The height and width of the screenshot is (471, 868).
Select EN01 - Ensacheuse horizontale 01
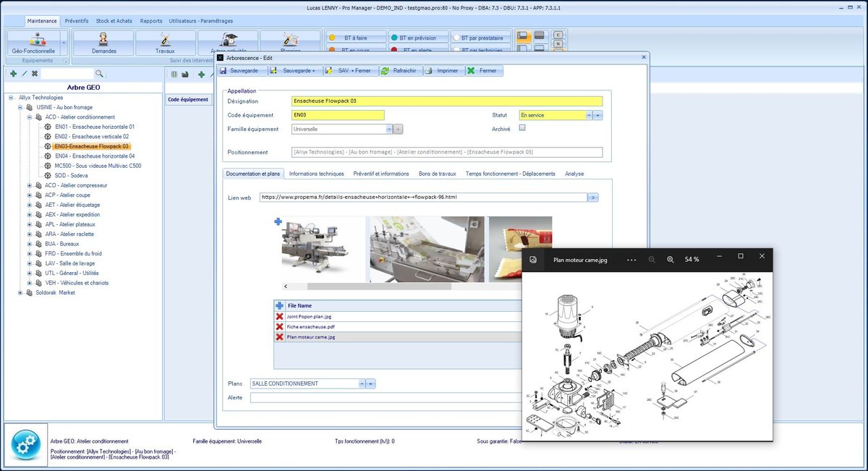(94, 127)
